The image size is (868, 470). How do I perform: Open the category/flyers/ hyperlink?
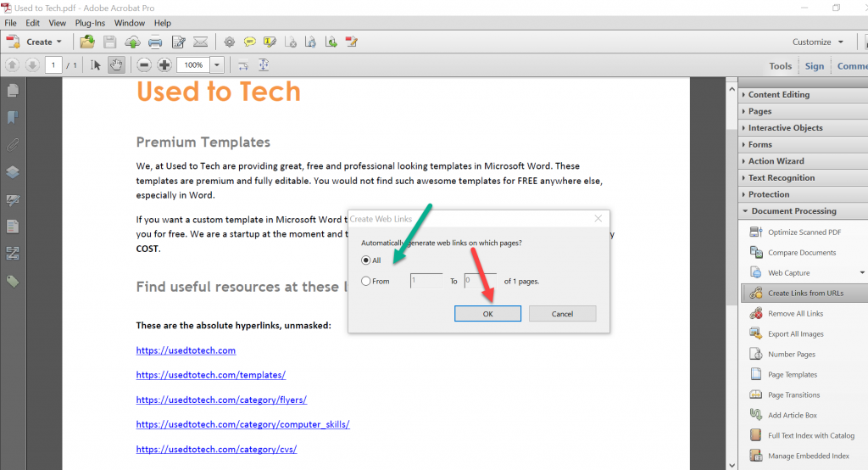221,400
